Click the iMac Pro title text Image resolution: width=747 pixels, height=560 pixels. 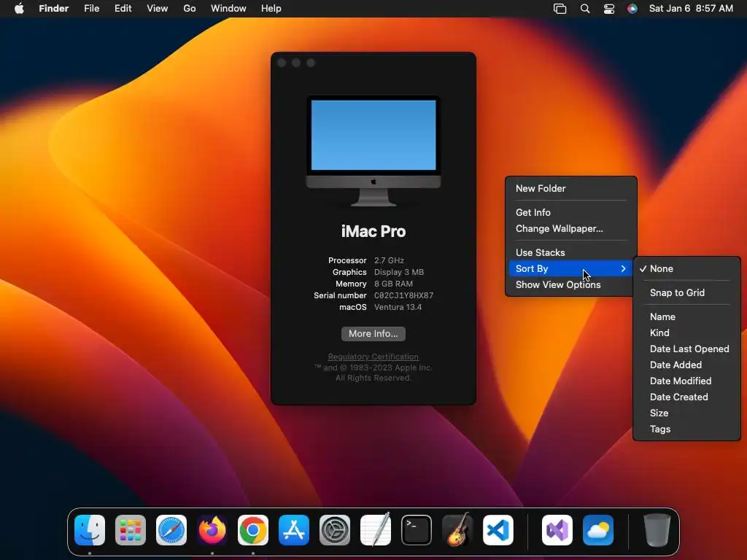(x=373, y=231)
